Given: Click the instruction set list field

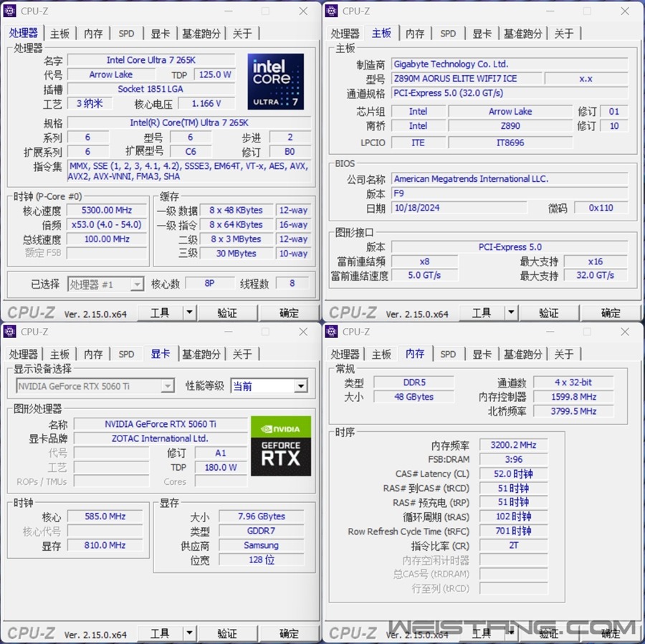Looking at the screenshot, I should tap(189, 171).
